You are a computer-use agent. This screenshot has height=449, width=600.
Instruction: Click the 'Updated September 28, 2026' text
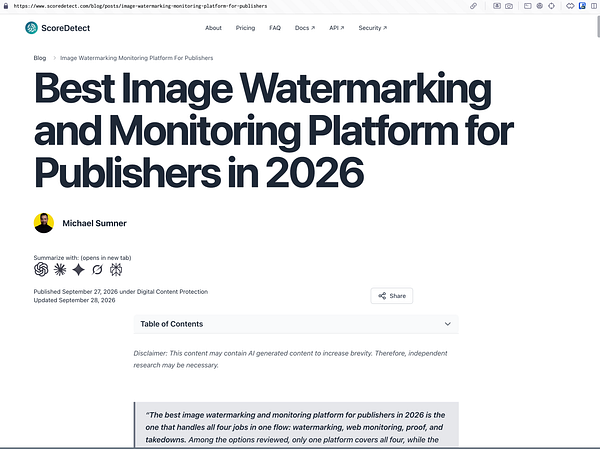tap(74, 300)
